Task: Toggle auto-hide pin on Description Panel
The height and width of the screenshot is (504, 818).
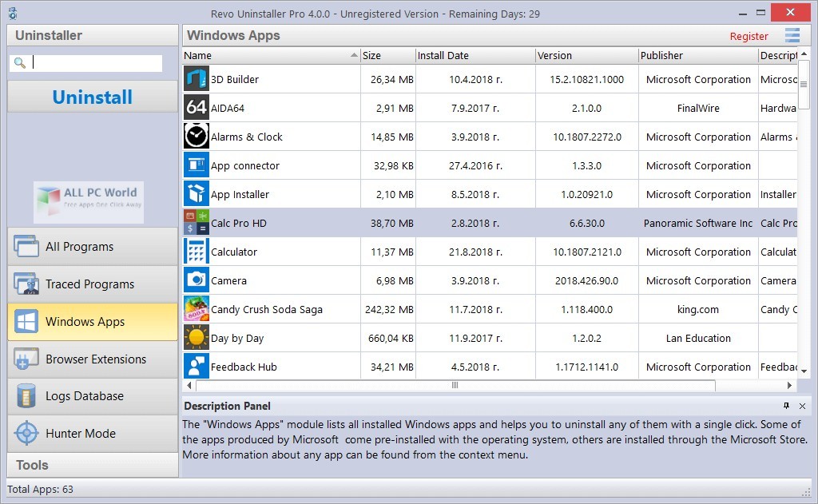Action: click(787, 407)
